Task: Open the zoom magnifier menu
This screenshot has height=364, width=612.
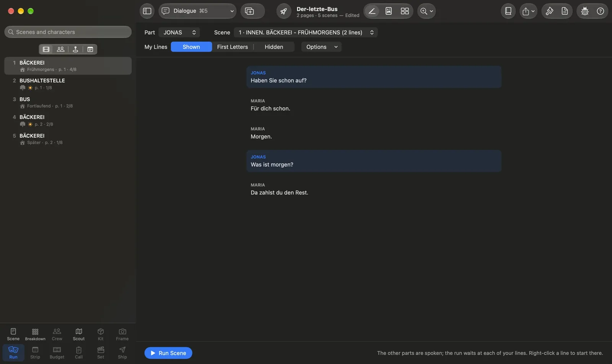Action: tap(426, 11)
